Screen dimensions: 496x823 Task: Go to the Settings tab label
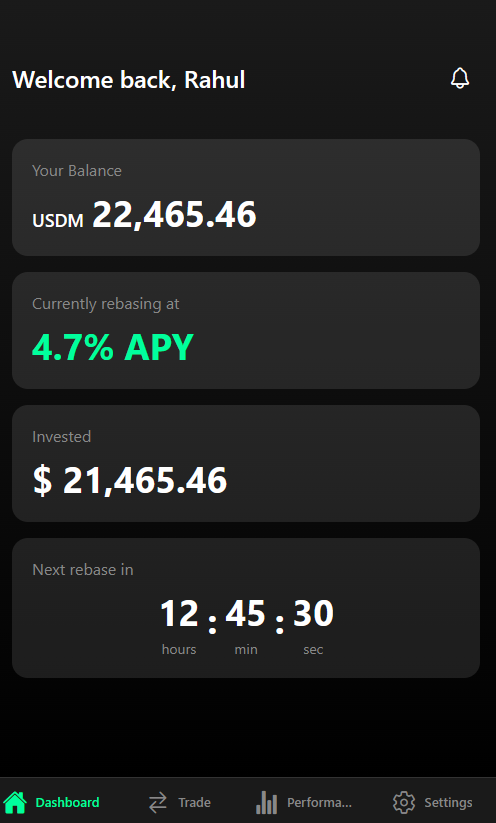tap(448, 803)
